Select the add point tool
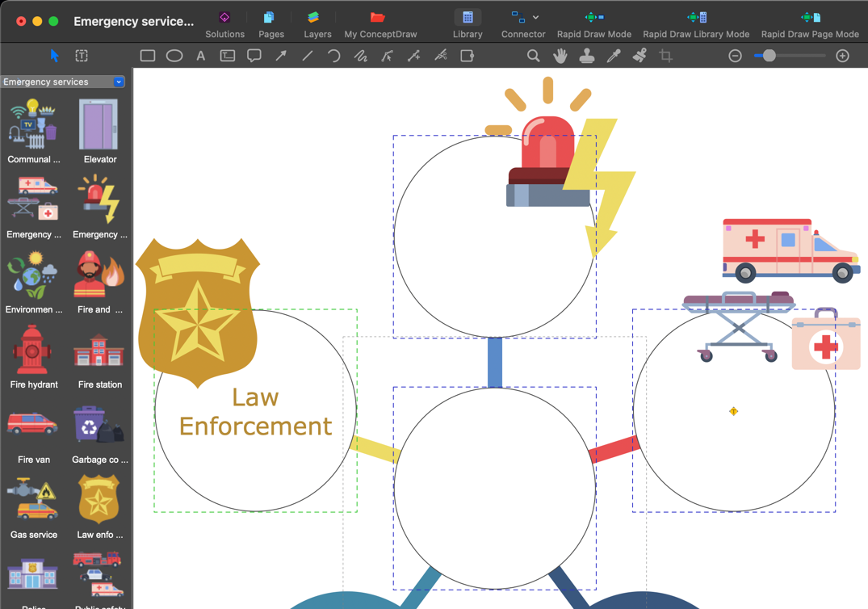This screenshot has height=609, width=868. pos(413,56)
